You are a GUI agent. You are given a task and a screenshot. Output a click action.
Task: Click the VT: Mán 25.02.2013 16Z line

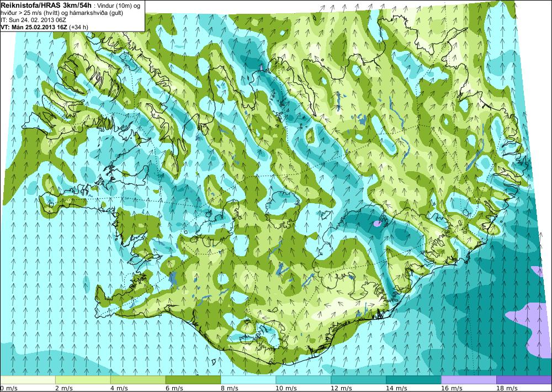tap(34, 27)
